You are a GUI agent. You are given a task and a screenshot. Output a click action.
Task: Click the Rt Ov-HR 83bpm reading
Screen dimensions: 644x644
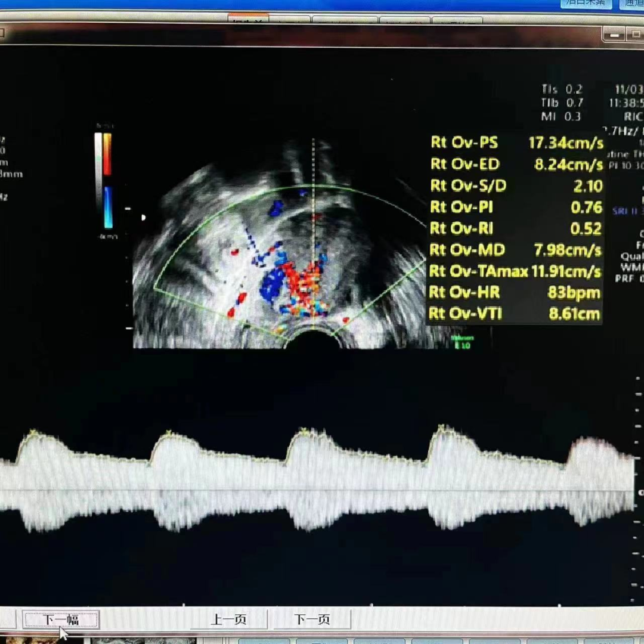[574, 293]
